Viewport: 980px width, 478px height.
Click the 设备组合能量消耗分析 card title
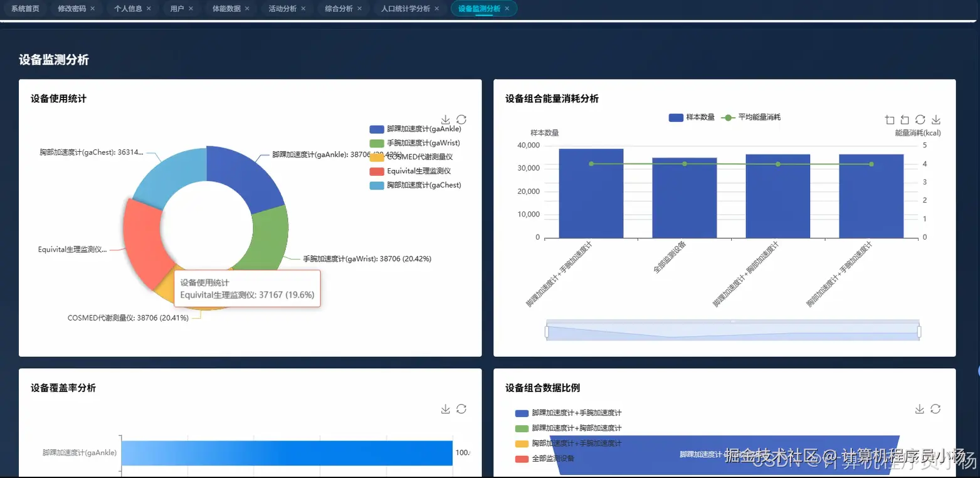click(552, 98)
